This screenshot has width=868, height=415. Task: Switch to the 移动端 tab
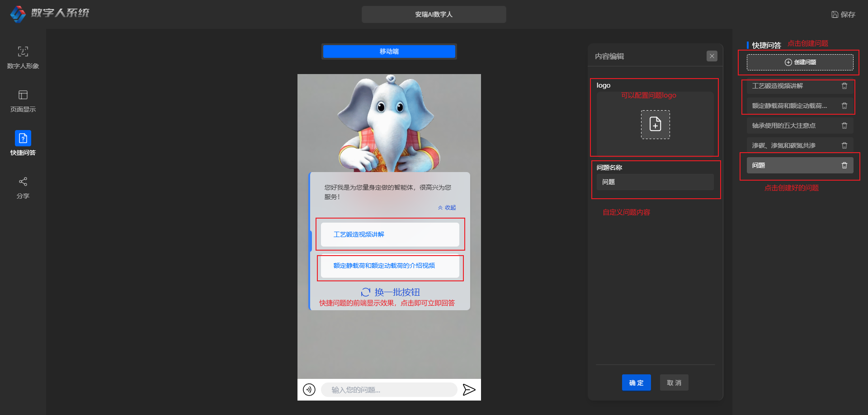coord(389,51)
